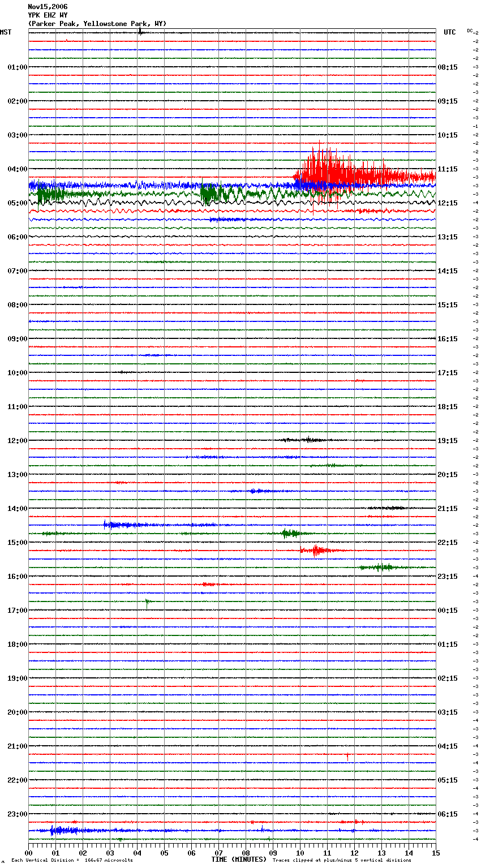Click the UTC time label "18:15"

(448, 407)
